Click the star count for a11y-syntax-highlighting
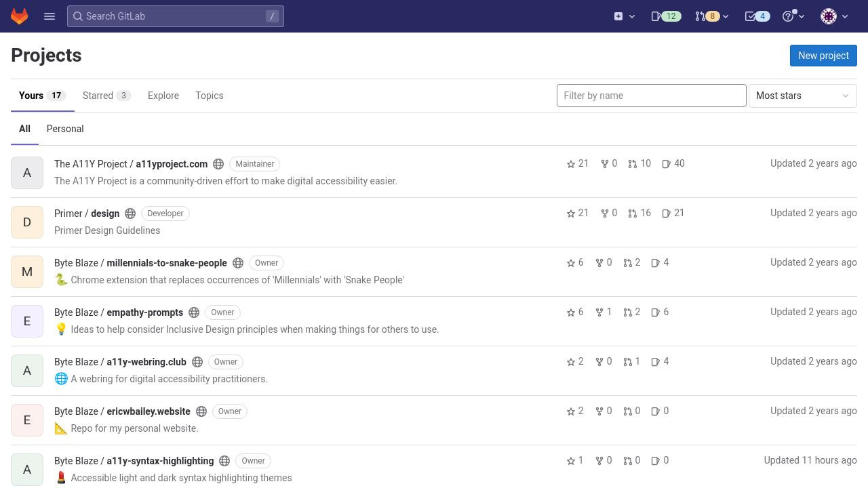 coord(575,461)
